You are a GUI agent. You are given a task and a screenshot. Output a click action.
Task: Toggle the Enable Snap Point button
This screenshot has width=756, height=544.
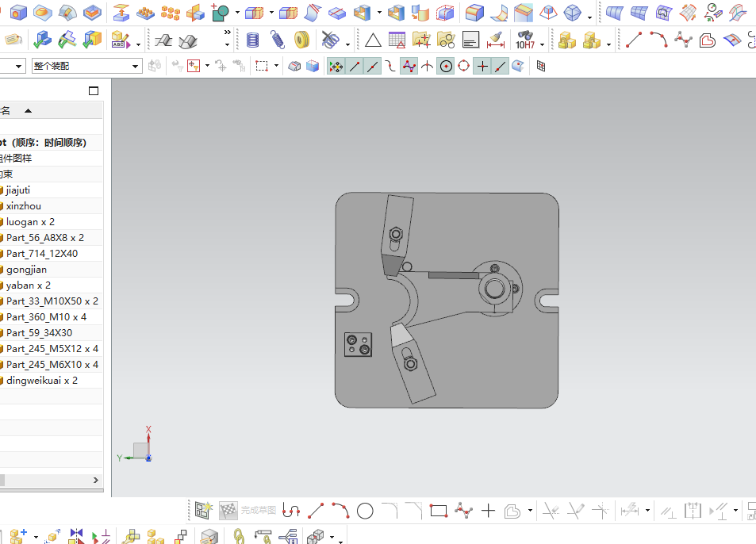(x=336, y=66)
